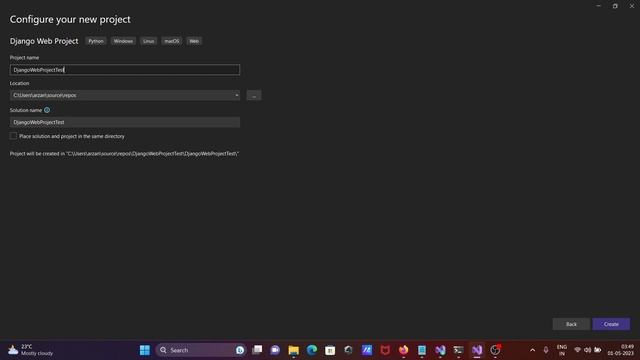Click the project creation path text
The image size is (640, 360).
pos(124,154)
